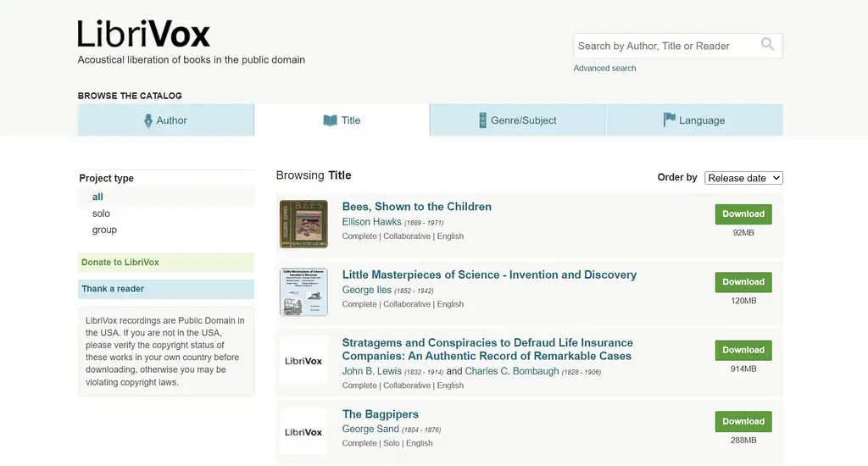The image size is (868, 466).
Task: Open the Order by Release date dropdown
Action: pos(743,178)
